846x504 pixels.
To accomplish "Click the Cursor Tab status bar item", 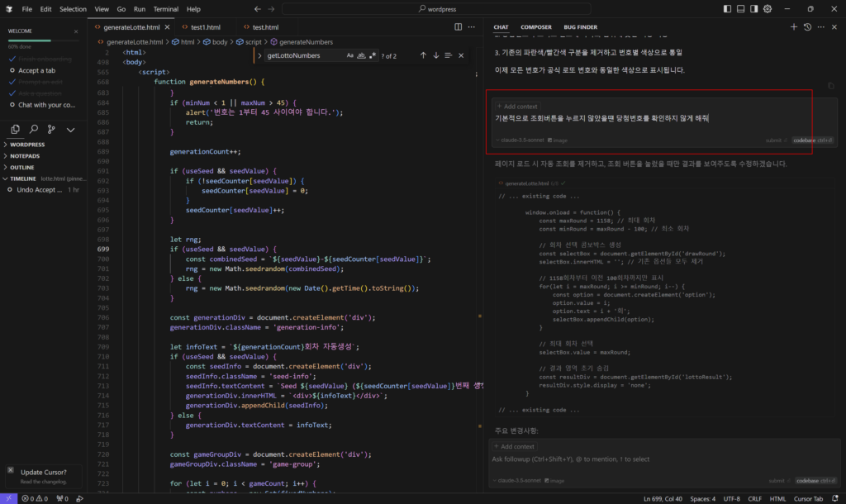I will [x=808, y=498].
